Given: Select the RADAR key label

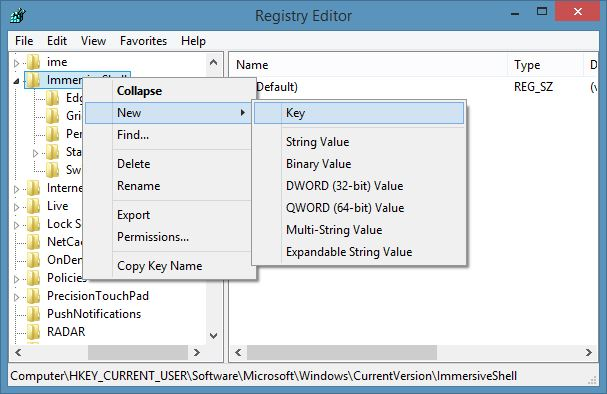Looking at the screenshot, I should [x=66, y=332].
